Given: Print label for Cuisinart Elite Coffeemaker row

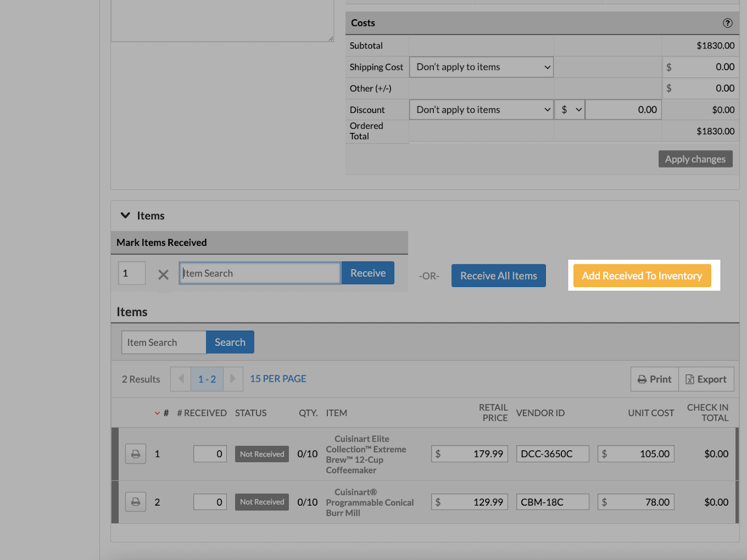Looking at the screenshot, I should tap(136, 454).
